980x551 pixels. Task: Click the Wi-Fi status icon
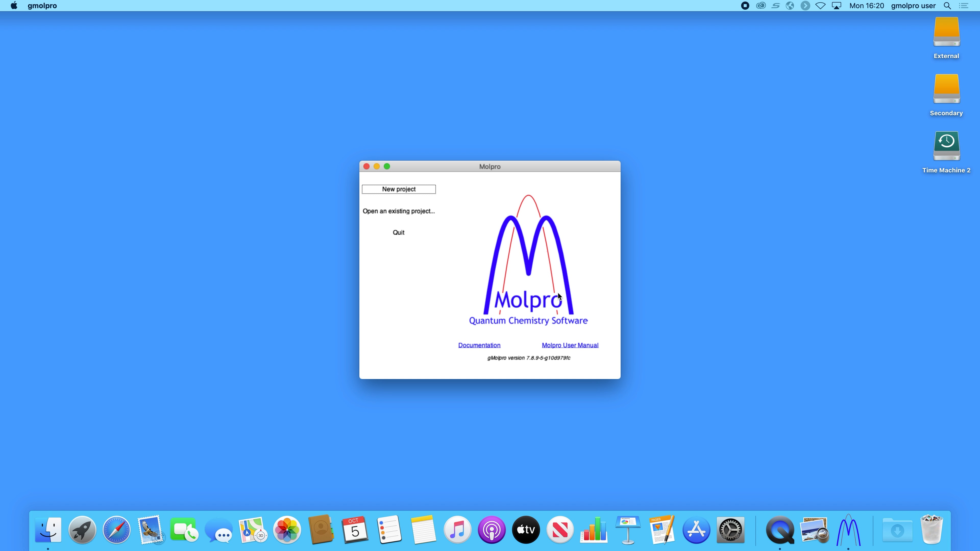820,6
